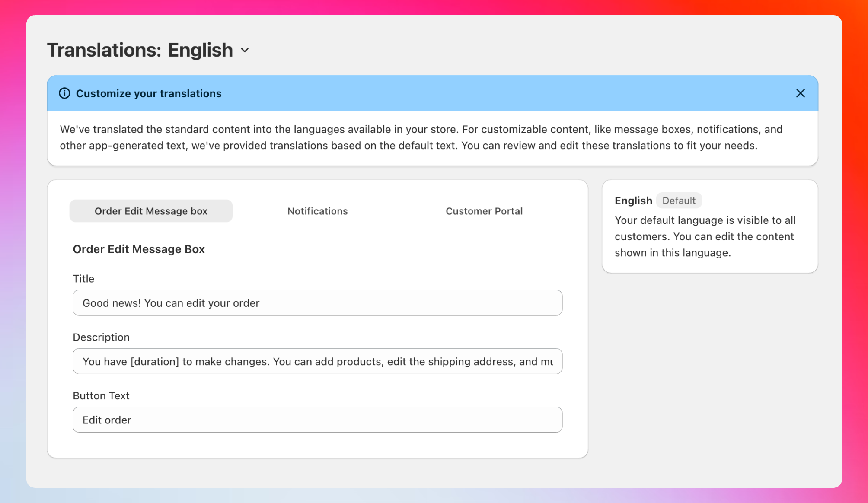Click the Title label above the input
Screen dimensions: 868x503
coord(83,279)
